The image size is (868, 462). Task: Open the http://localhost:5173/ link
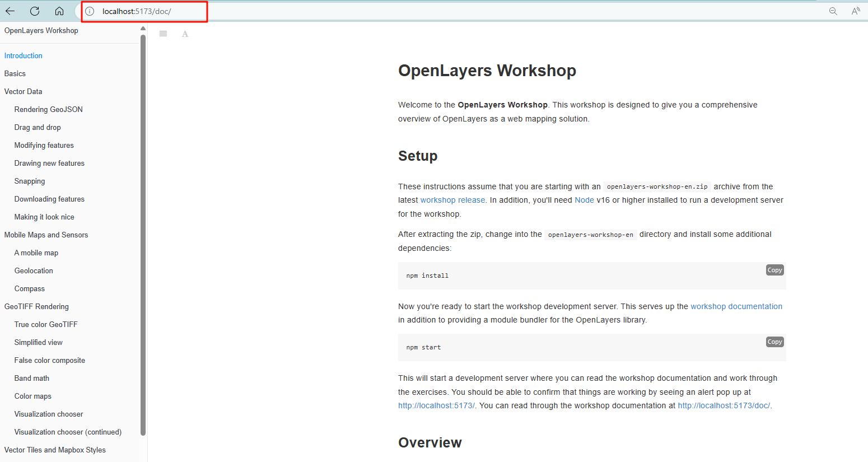pos(436,405)
